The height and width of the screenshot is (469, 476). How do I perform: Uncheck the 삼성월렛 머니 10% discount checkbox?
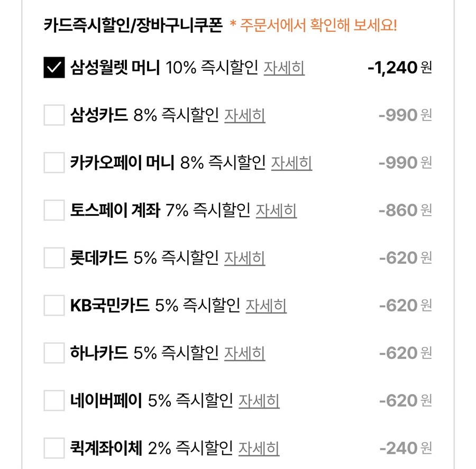(53, 67)
